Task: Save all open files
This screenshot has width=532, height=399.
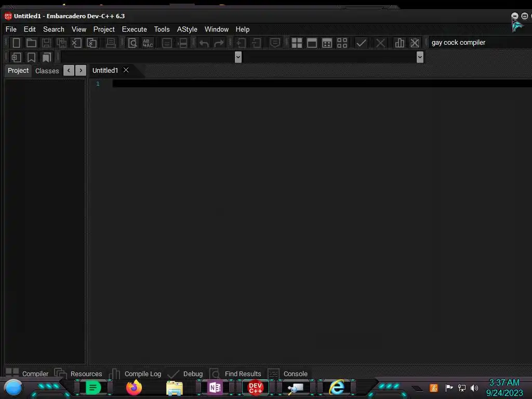Action: tap(61, 43)
